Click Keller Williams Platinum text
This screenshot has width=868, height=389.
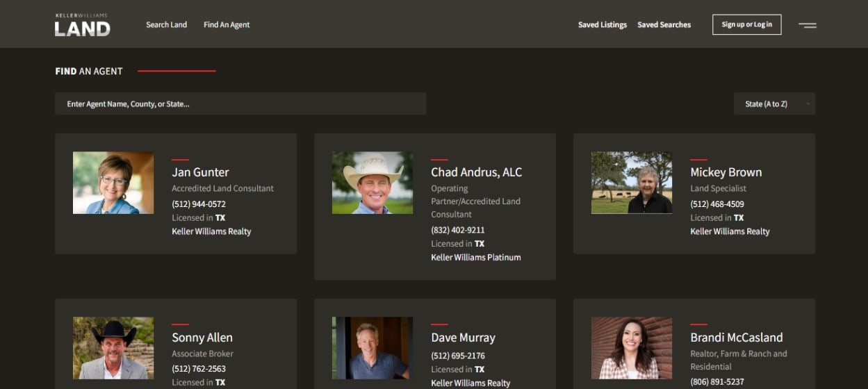tap(476, 258)
